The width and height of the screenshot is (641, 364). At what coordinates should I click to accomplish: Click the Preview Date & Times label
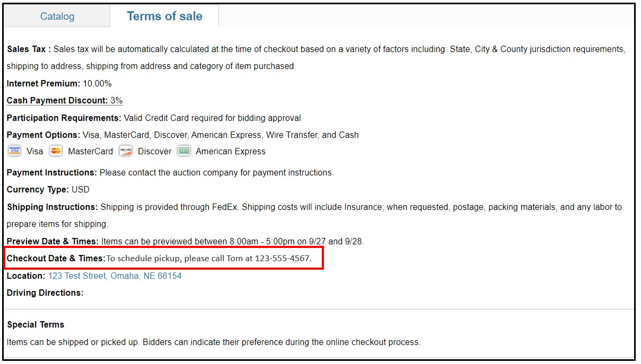coord(53,241)
